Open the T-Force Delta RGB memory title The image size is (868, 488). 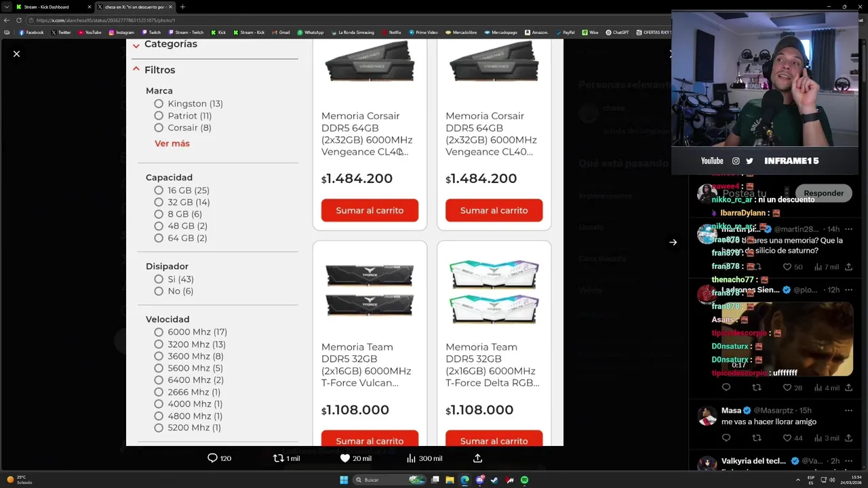click(x=492, y=365)
